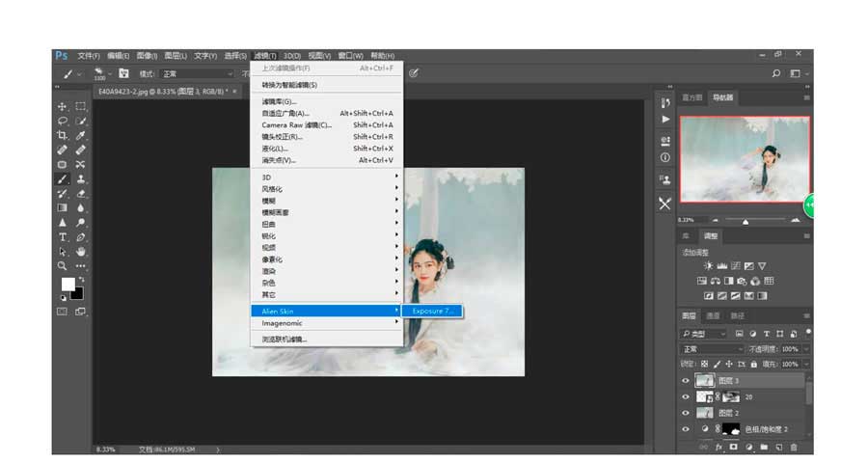Screen dimensions: 868x463
Task: Select the Type tool
Action: click(x=63, y=237)
